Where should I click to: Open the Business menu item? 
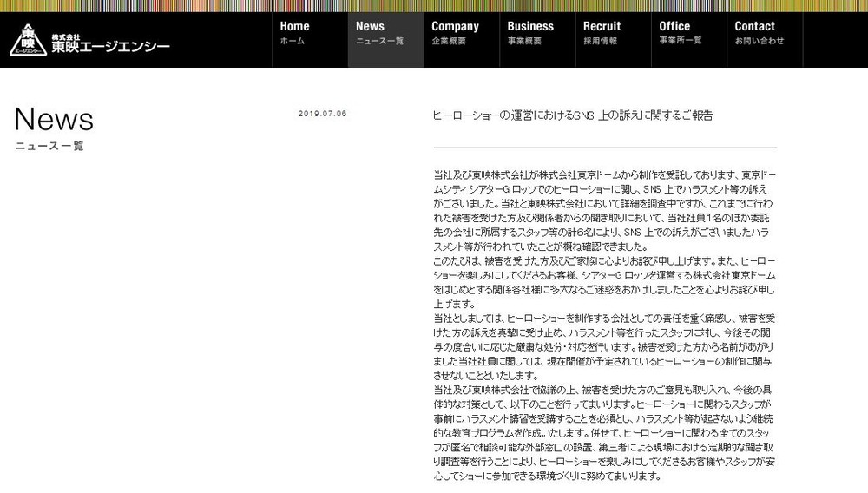[530, 33]
